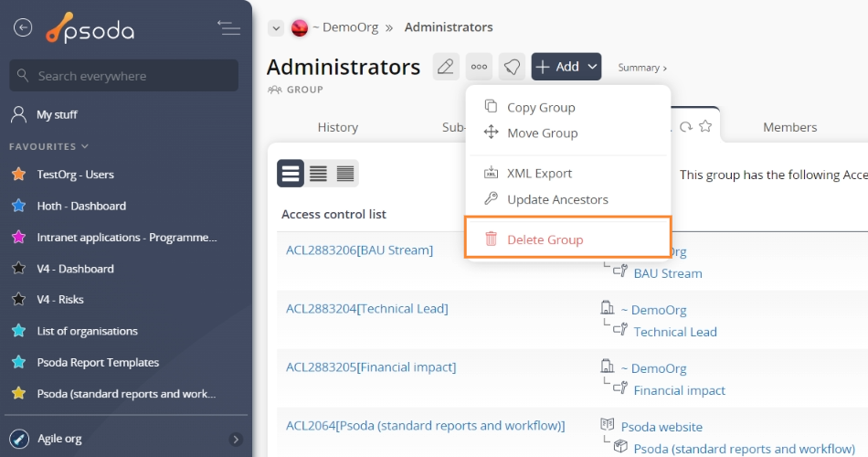Image resolution: width=868 pixels, height=457 pixels.
Task: Open Psoda Report Templates favourite
Action: click(x=98, y=363)
